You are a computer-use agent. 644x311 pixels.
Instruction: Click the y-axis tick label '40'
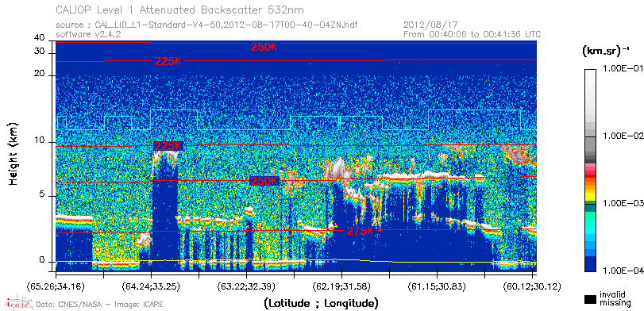click(x=39, y=38)
